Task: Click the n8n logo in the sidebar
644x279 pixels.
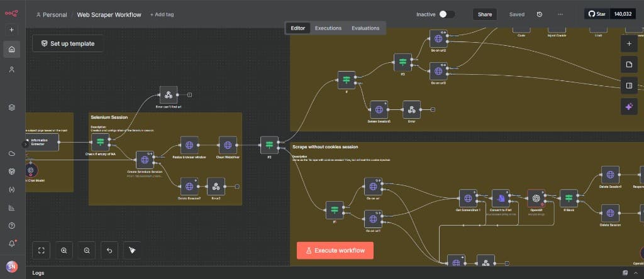Action: point(11,14)
